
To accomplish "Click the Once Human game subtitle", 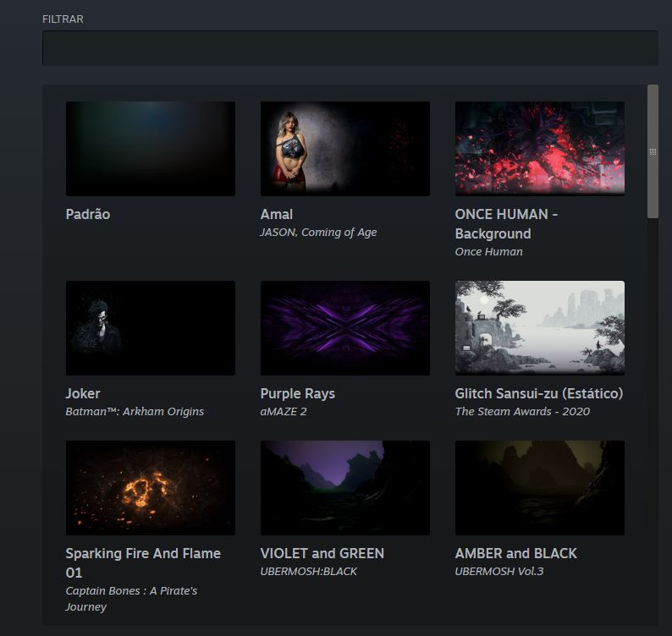I will coord(488,252).
